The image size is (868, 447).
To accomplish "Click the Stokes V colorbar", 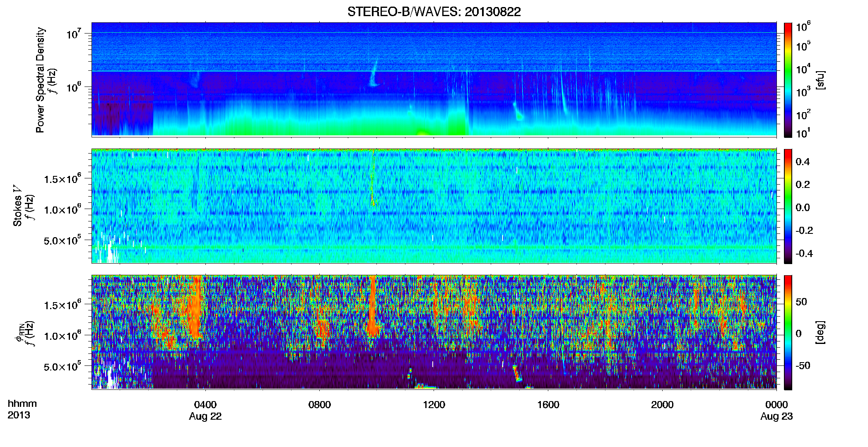I will pyautogui.click(x=788, y=206).
